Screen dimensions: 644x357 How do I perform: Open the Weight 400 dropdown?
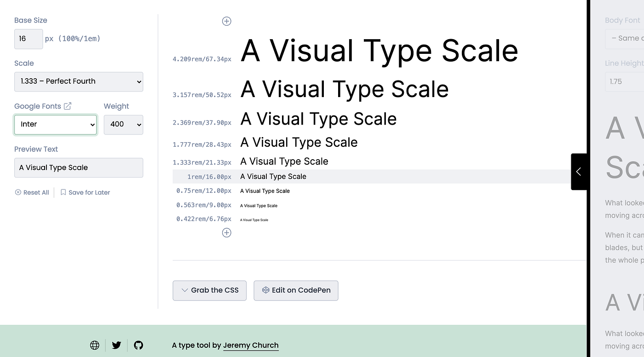123,125
